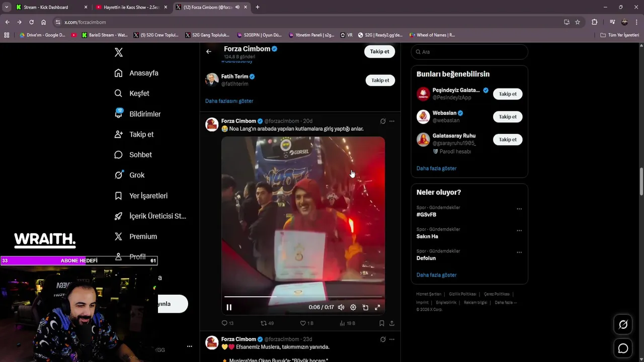The image size is (644, 362).
Task: Follow Peşindeyiz Galatasaray account
Action: point(508,94)
